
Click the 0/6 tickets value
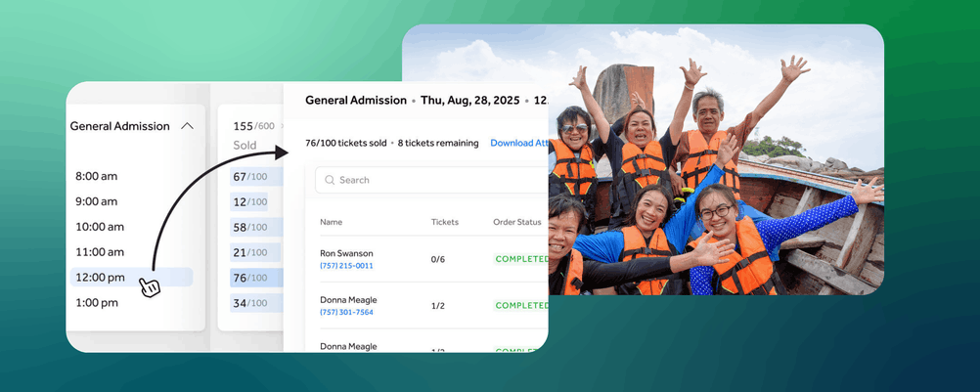coord(438,259)
